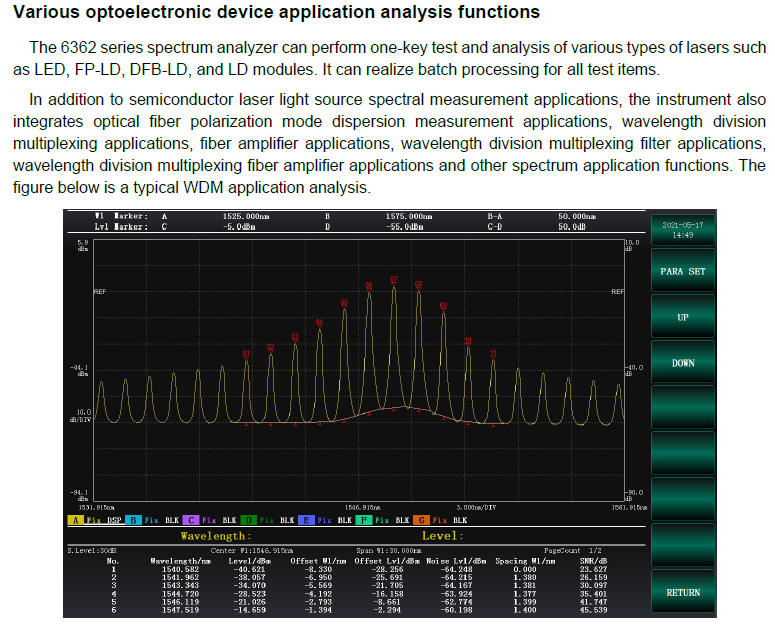This screenshot has height=625, width=775.
Task: Click Spacing Wl/nm column header
Action: pos(525,561)
